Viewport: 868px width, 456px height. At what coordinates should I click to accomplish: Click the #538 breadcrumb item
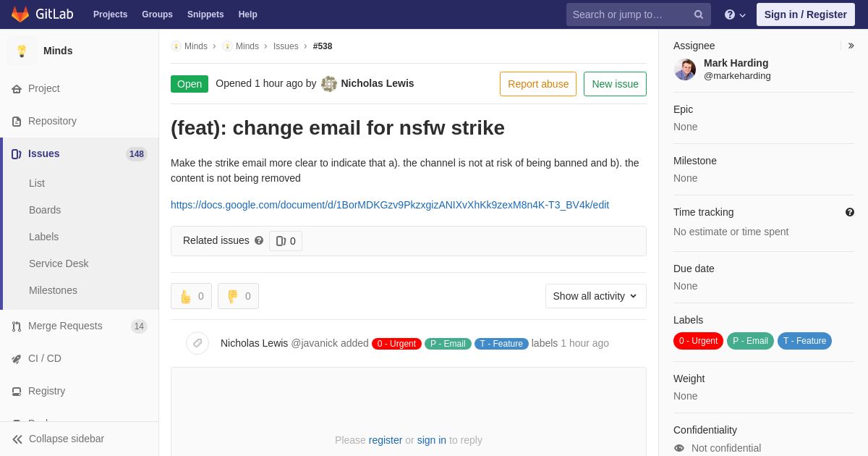tap(323, 46)
